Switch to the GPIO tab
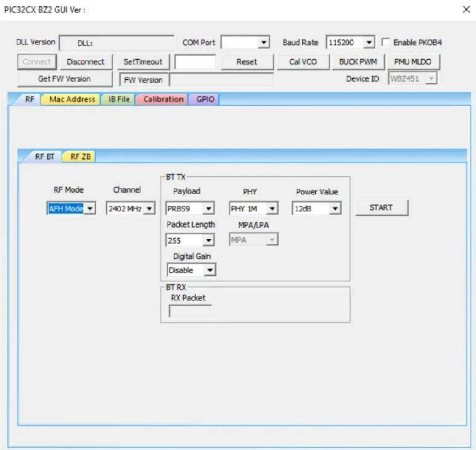The height and width of the screenshot is (450, 476). pos(205,99)
